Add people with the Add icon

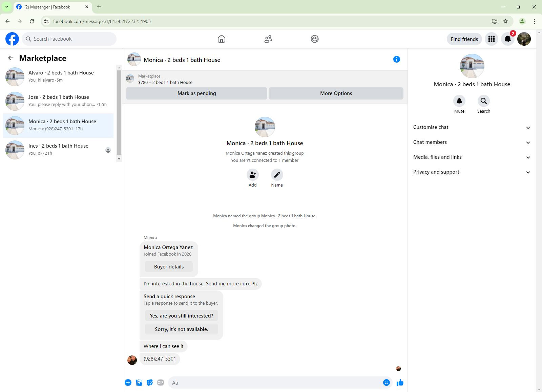(x=253, y=175)
